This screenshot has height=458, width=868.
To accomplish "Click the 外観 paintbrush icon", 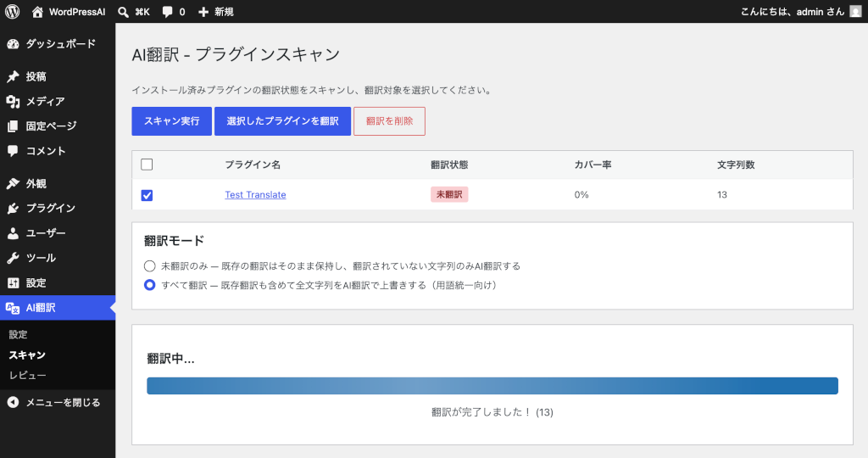I will pos(13,183).
